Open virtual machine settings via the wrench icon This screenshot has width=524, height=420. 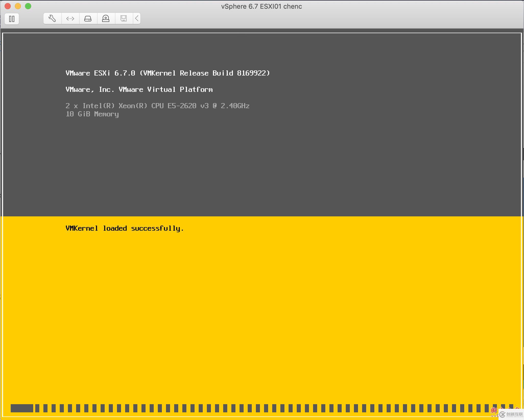52,18
